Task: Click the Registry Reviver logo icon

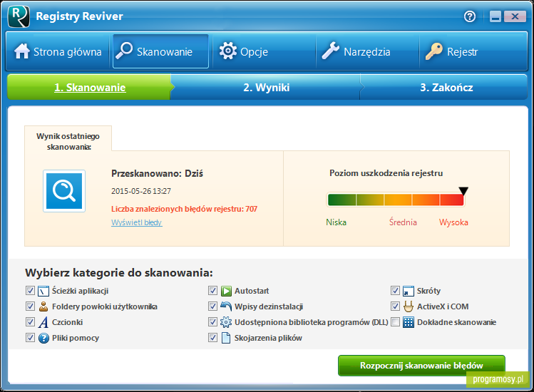Action: (19, 16)
